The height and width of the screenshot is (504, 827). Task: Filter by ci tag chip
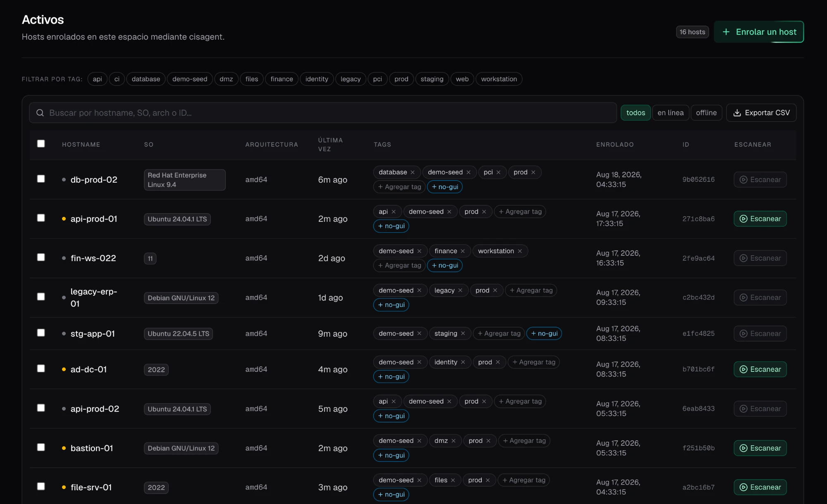point(117,79)
